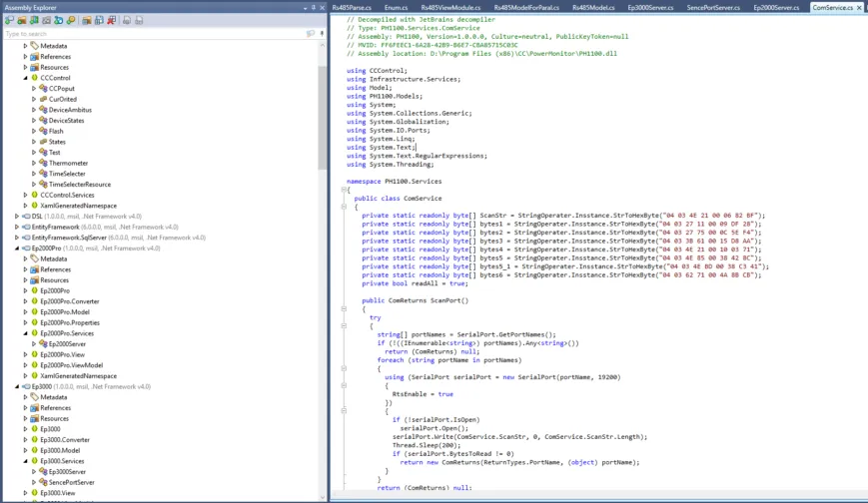Fold the ScanPort method body

[x=344, y=308]
